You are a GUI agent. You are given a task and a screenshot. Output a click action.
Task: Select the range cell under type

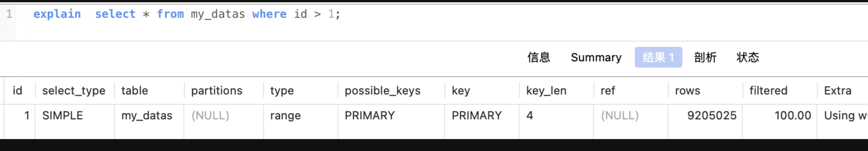tap(285, 116)
